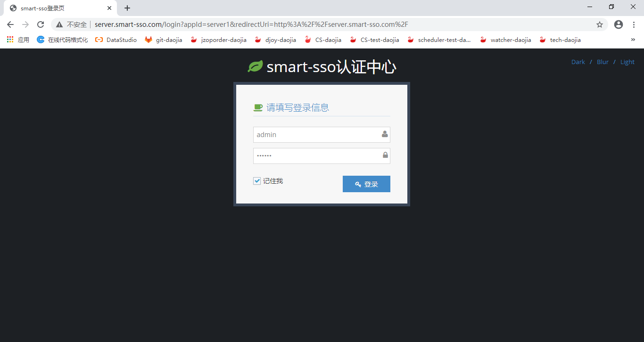Open the watcher-daojia bookmark
The height and width of the screenshot is (342, 644).
tap(510, 40)
